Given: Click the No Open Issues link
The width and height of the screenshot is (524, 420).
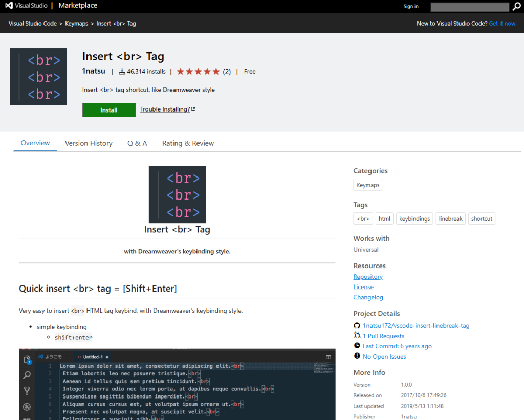Looking at the screenshot, I should point(384,357).
